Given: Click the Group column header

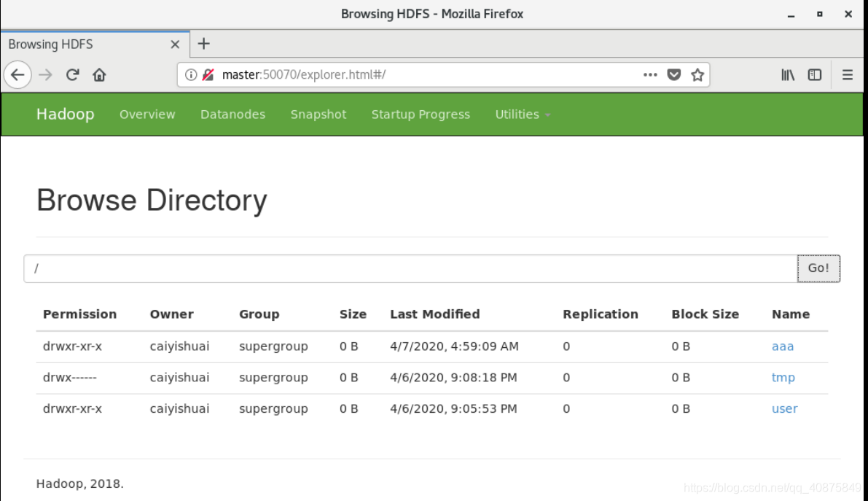Looking at the screenshot, I should coord(259,314).
